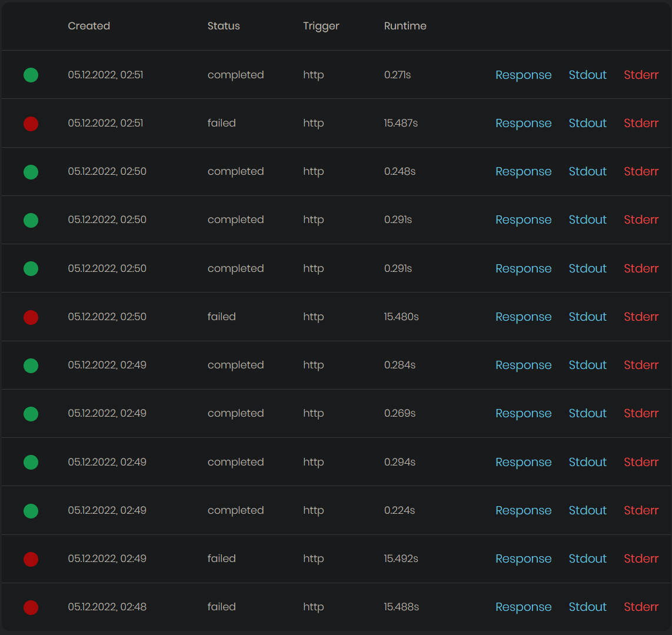Click the red status dot of the failed 02:51 run
This screenshot has width=672, height=635.
[x=31, y=124]
